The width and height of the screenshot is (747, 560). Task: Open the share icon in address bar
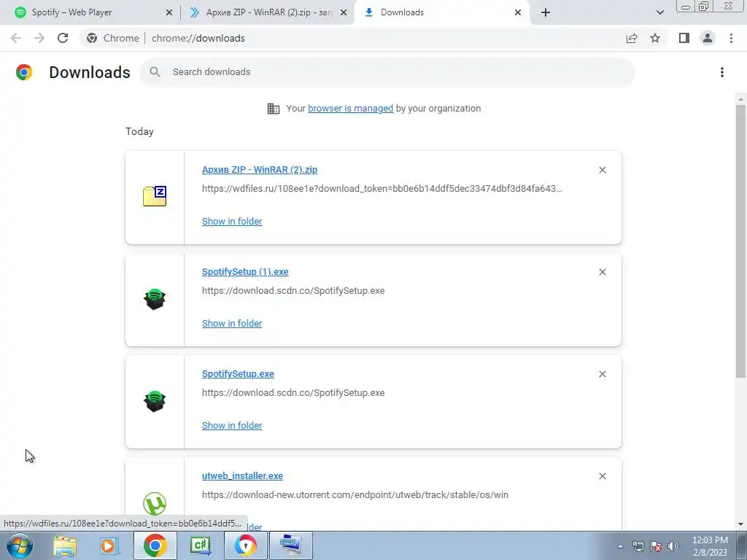point(632,38)
